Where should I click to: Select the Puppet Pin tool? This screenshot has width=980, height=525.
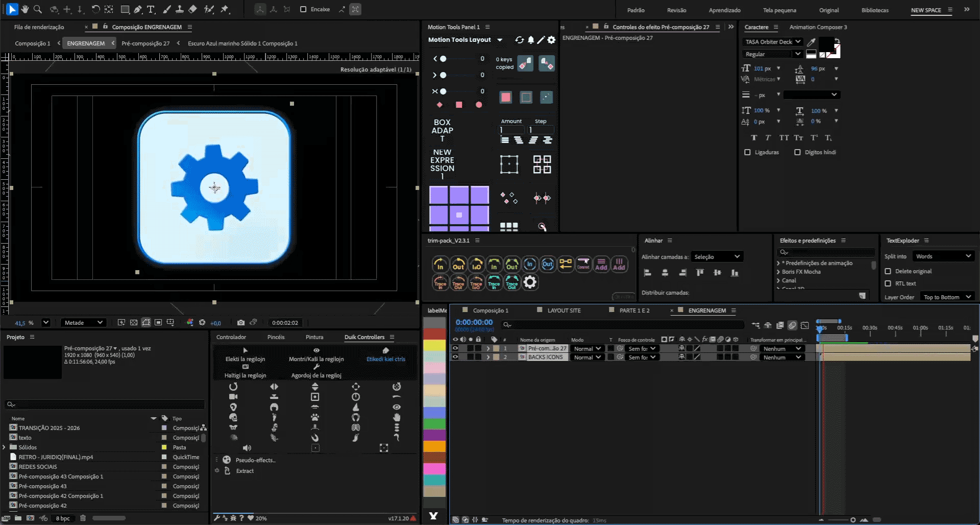[225, 9]
